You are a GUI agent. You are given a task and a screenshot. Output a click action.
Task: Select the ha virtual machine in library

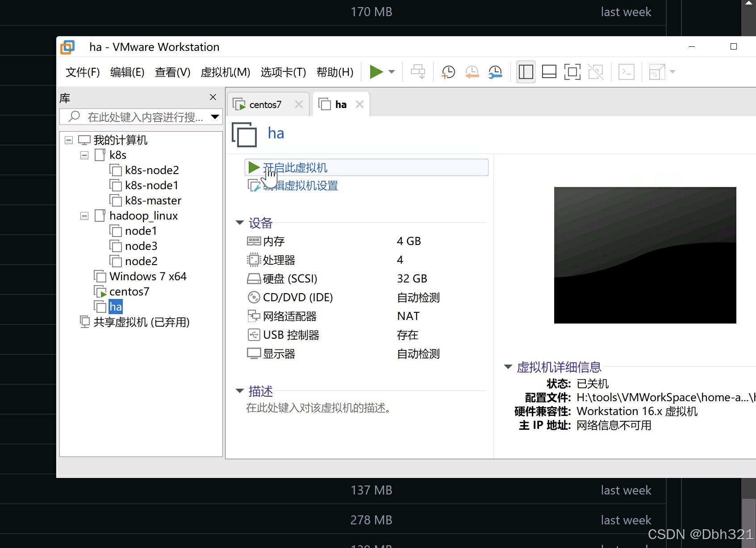tap(115, 307)
